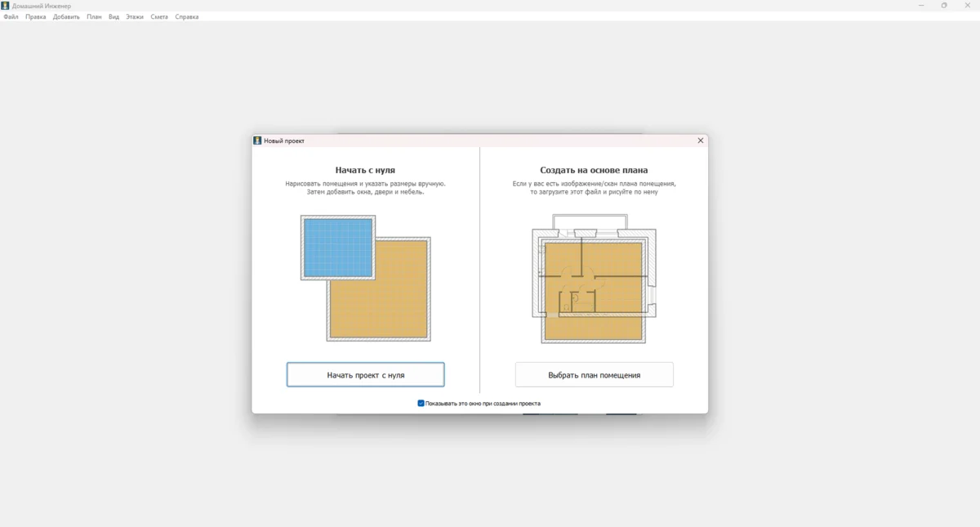Open the Справка menu
This screenshot has width=980, height=527.
[x=187, y=16]
